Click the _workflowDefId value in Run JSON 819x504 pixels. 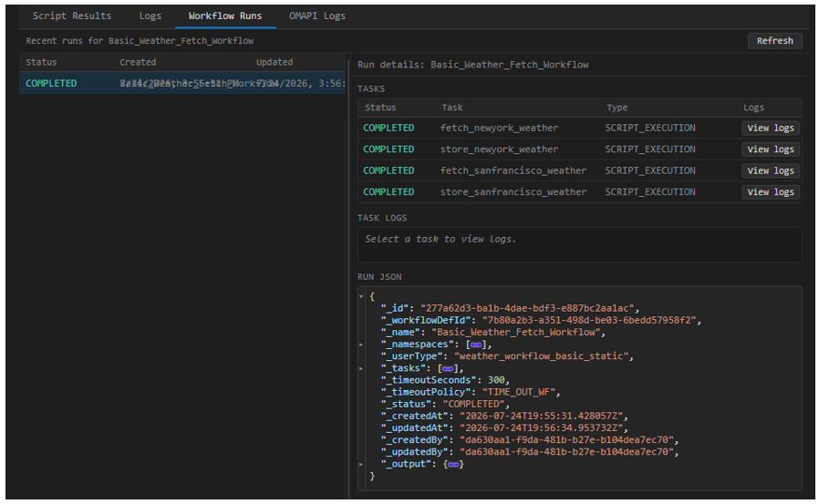coord(589,320)
